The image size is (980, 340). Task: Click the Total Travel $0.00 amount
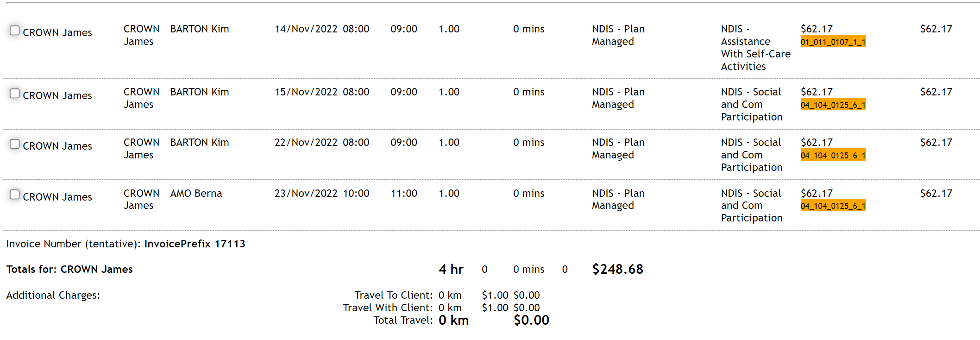click(x=531, y=321)
